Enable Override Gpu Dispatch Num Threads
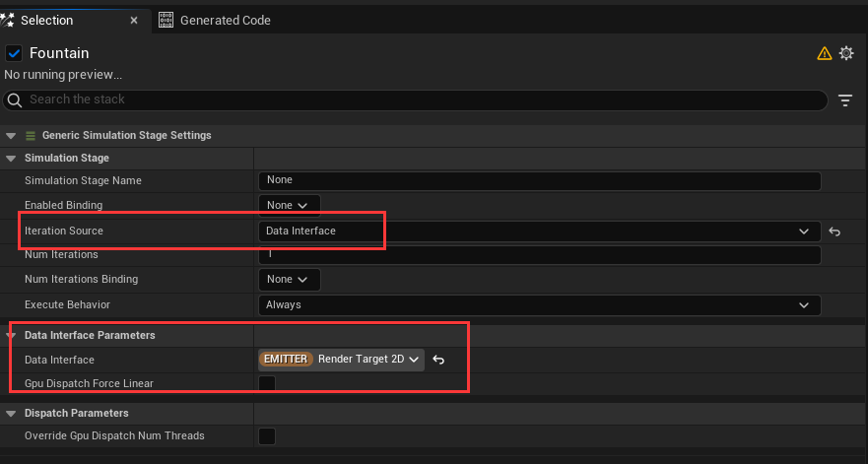868x464 pixels. coord(266,435)
